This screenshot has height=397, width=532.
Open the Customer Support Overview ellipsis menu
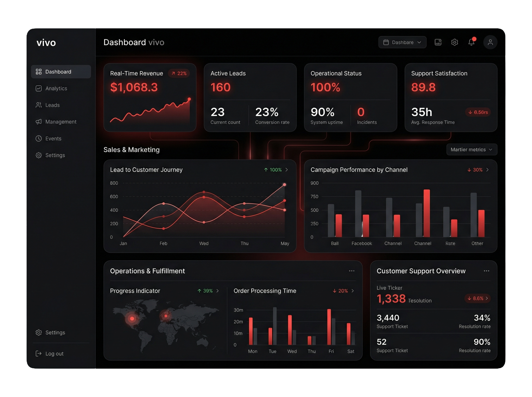point(486,271)
